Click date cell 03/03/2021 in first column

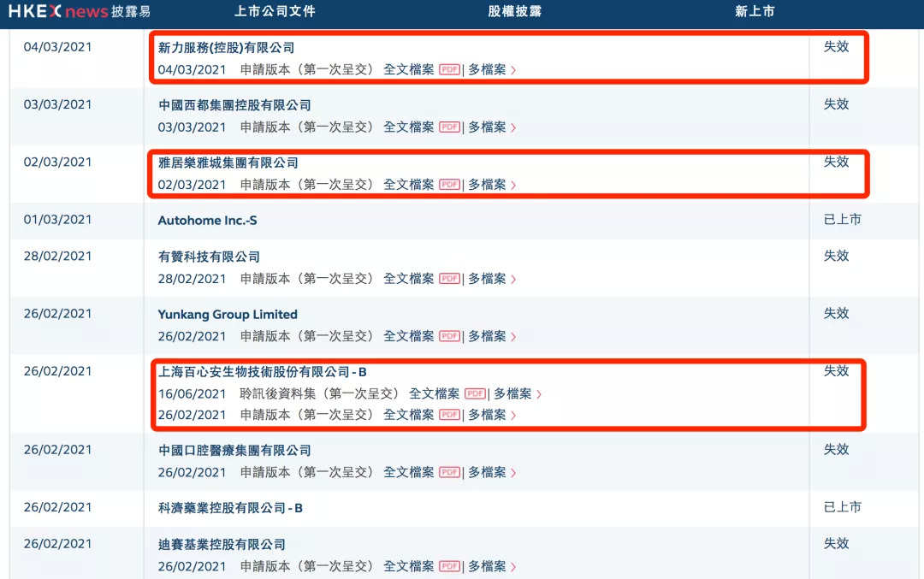58,105
